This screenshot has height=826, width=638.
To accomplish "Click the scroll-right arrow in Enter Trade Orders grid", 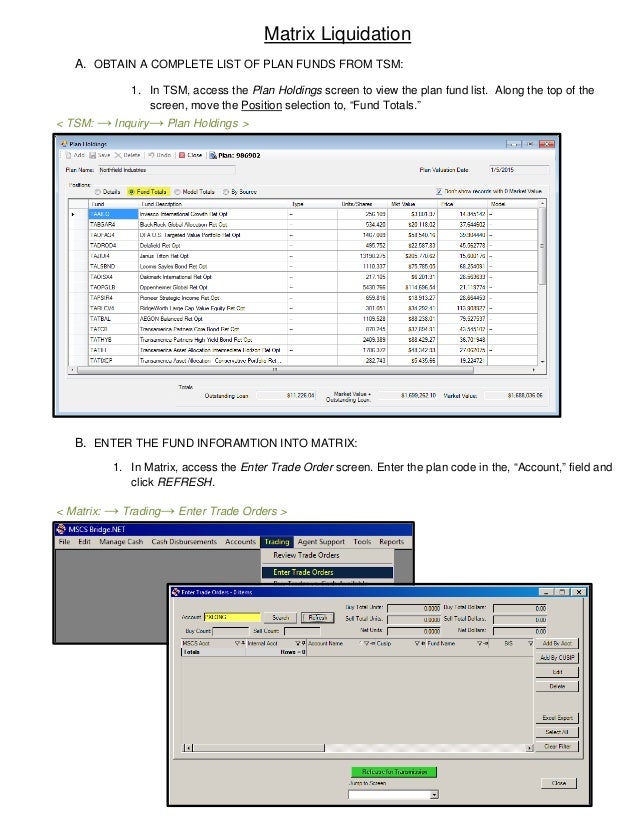I will [x=529, y=748].
